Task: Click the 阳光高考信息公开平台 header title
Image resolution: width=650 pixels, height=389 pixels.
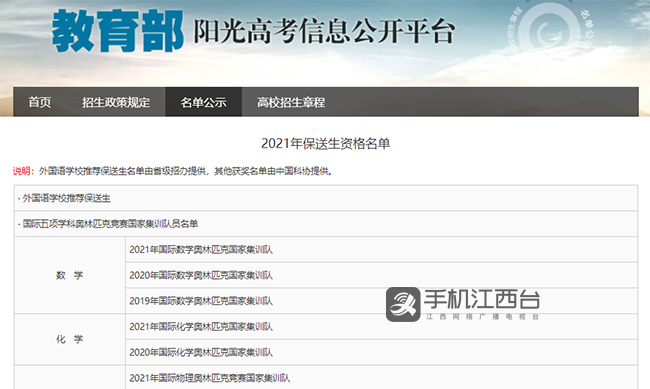Action: pos(324,32)
